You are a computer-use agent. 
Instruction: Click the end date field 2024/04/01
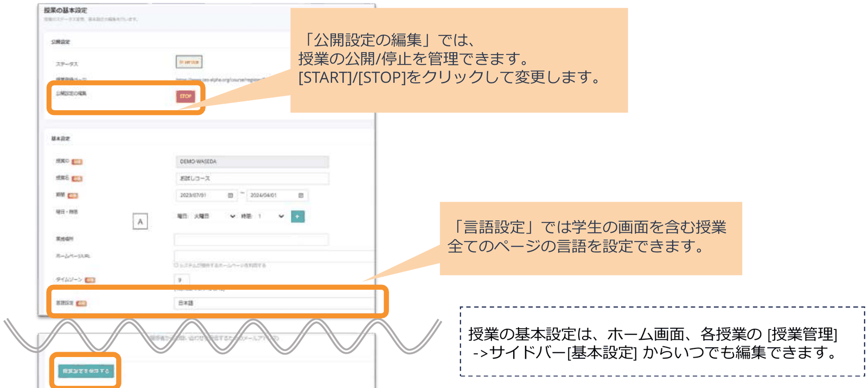(277, 195)
